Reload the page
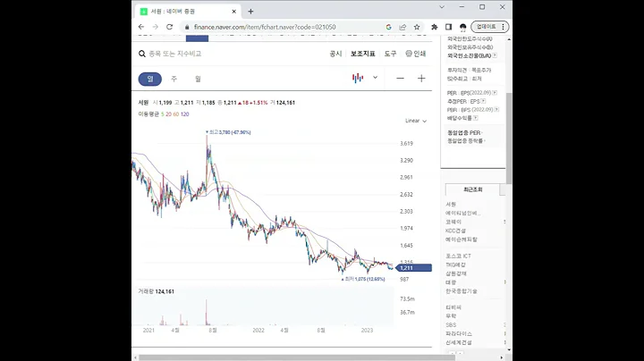 pos(169,27)
